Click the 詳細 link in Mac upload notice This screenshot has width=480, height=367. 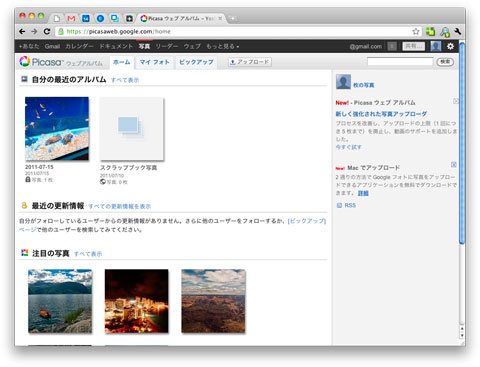coord(363,193)
